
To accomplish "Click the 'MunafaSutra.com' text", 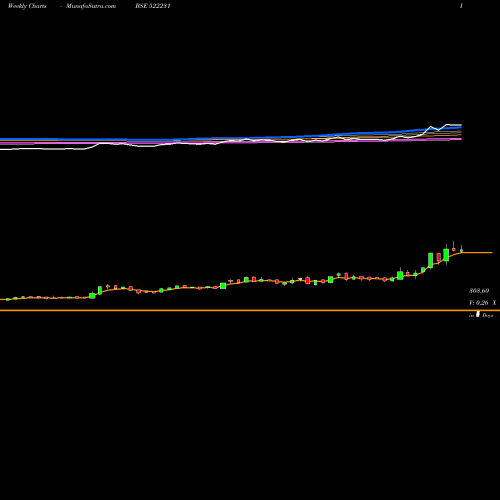I will coord(91,6).
